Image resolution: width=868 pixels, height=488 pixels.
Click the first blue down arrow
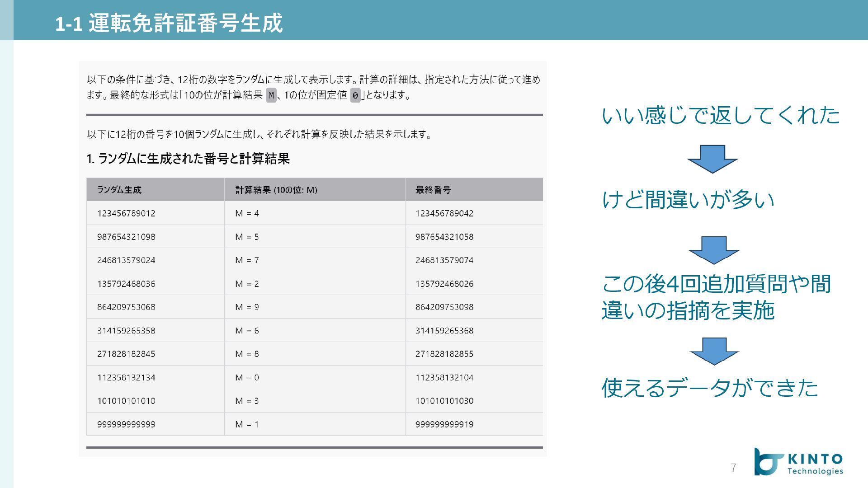click(x=712, y=159)
